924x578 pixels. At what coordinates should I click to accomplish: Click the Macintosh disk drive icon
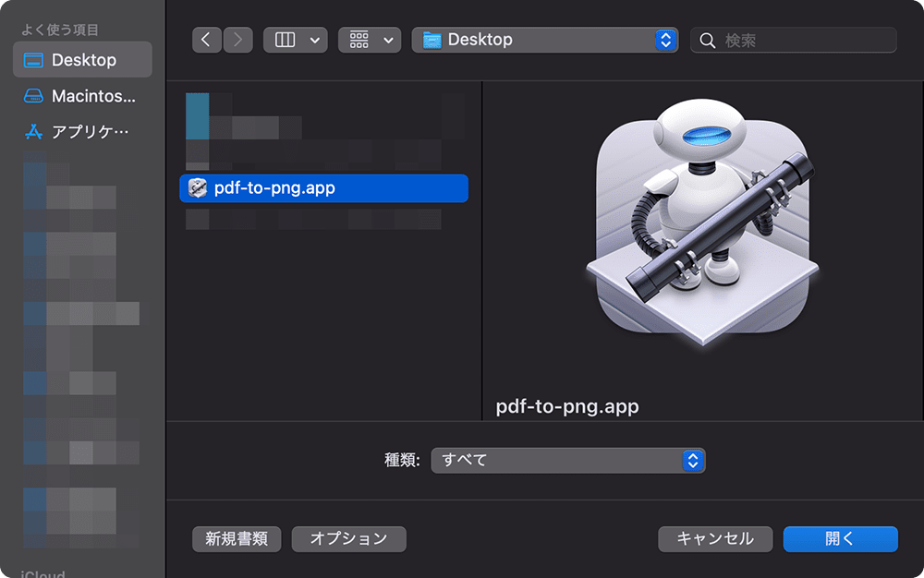pos(33,96)
